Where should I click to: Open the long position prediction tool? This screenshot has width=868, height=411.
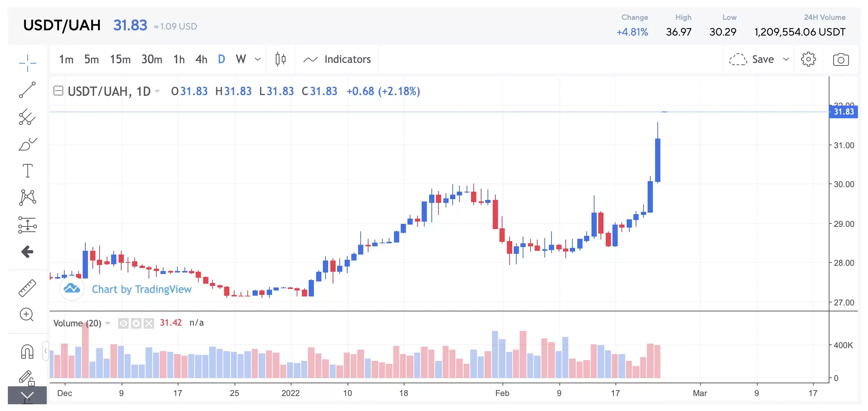(x=27, y=225)
